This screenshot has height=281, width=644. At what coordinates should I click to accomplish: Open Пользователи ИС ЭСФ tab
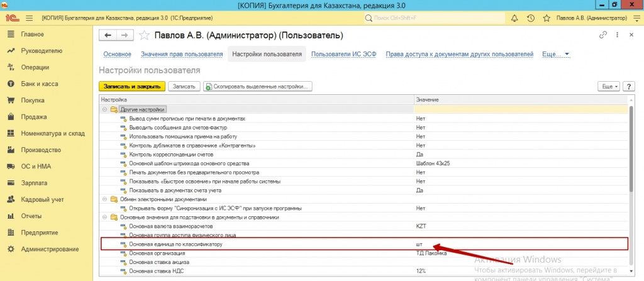(344, 54)
